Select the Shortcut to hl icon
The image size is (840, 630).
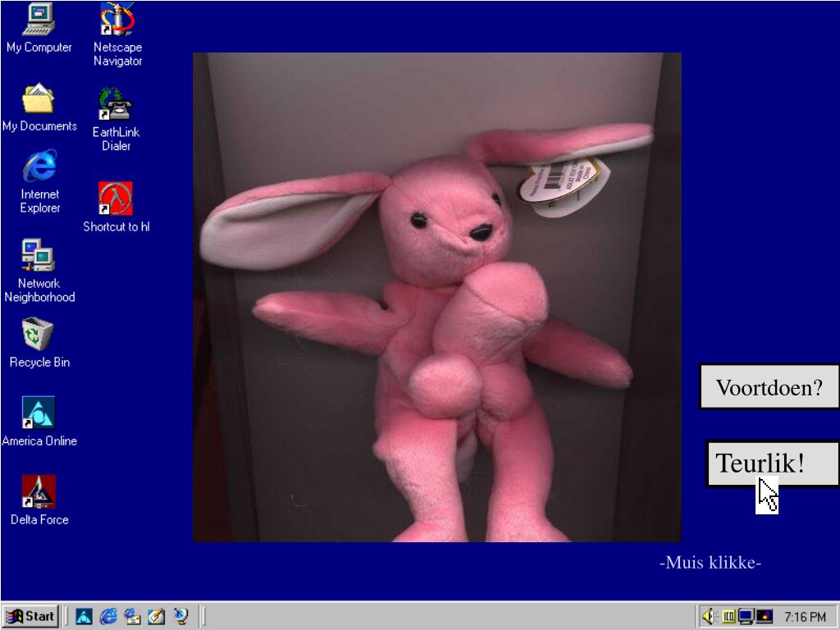click(x=116, y=199)
